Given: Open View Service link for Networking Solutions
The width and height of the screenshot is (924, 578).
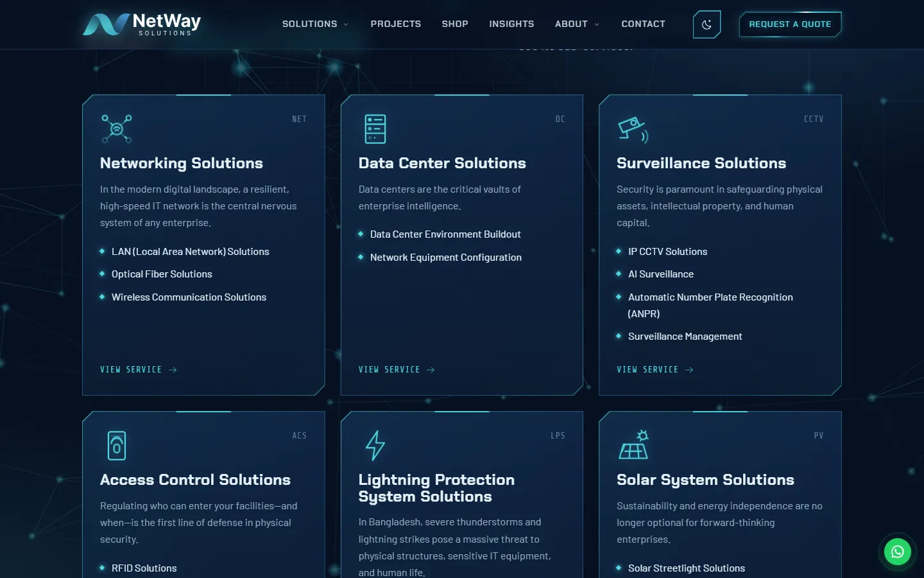Looking at the screenshot, I should point(139,370).
